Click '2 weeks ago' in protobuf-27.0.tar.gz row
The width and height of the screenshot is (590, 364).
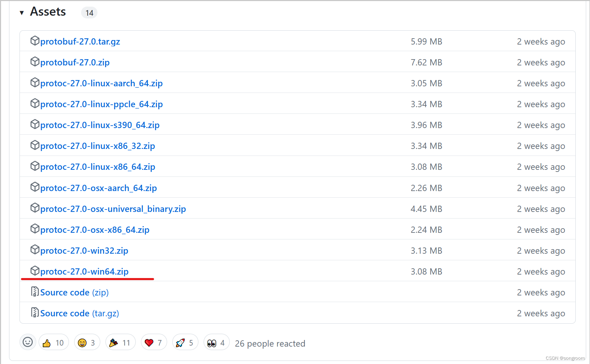(x=541, y=42)
